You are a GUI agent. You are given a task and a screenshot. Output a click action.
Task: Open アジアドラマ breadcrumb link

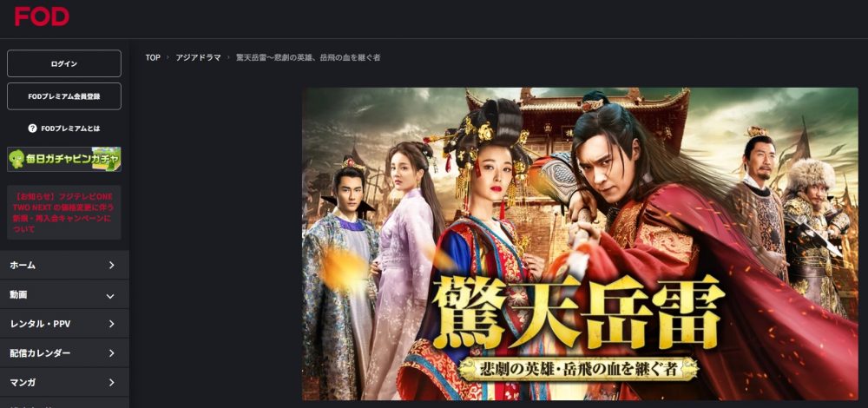point(198,57)
